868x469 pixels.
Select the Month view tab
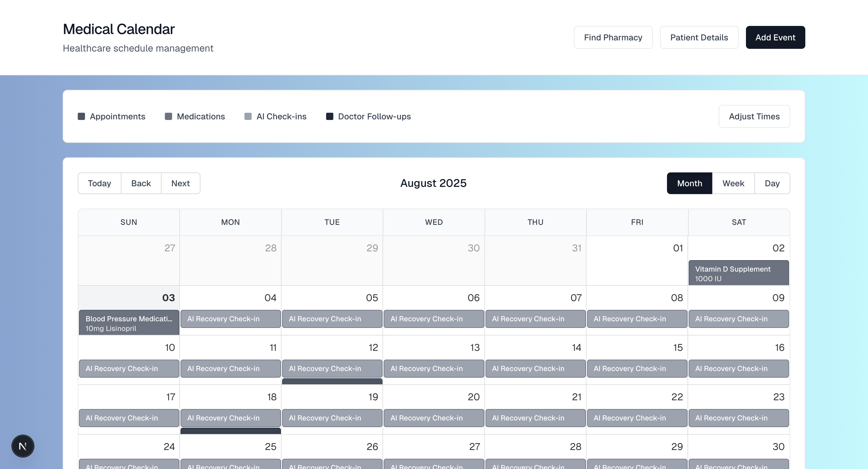point(689,183)
